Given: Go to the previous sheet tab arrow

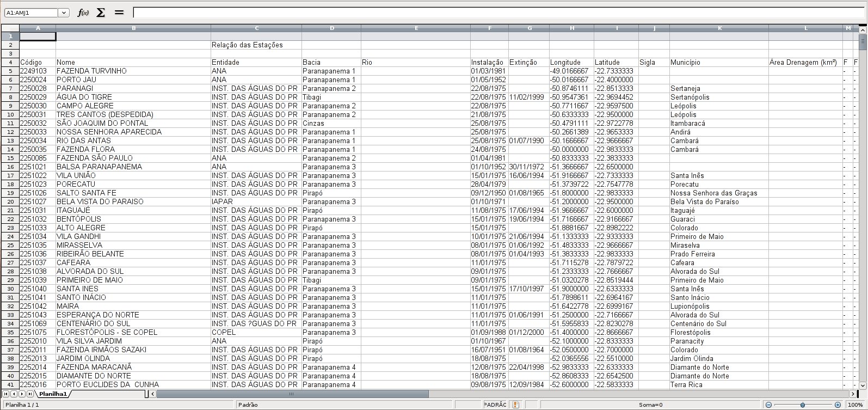Looking at the screenshot, I should [x=14, y=394].
